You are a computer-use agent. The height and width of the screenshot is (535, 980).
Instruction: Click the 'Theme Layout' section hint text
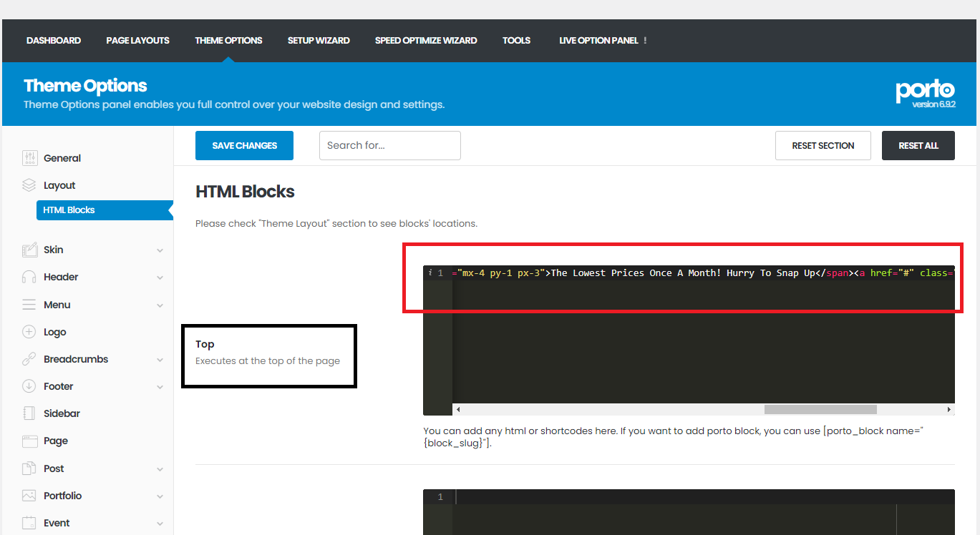point(336,223)
